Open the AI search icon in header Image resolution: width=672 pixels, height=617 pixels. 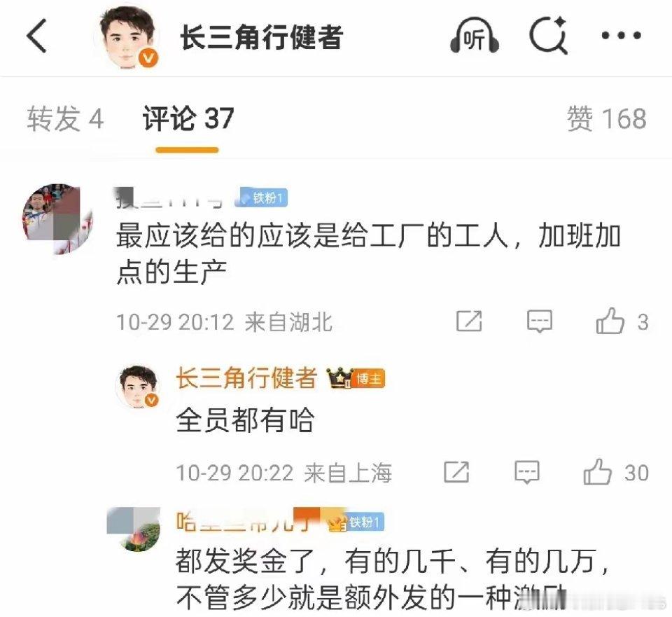coord(549,36)
